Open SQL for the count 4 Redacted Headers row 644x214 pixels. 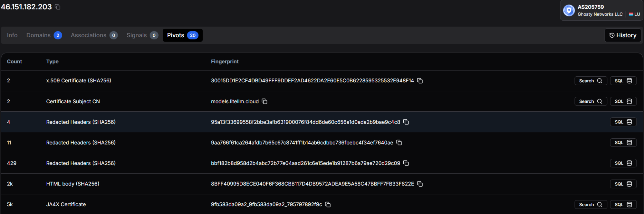[x=623, y=122]
